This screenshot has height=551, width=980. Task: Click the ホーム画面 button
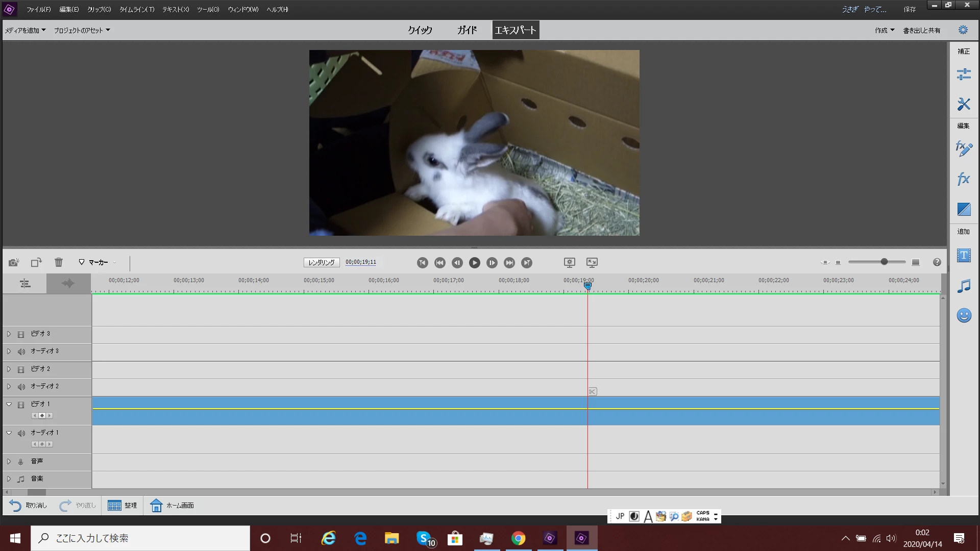[172, 505]
